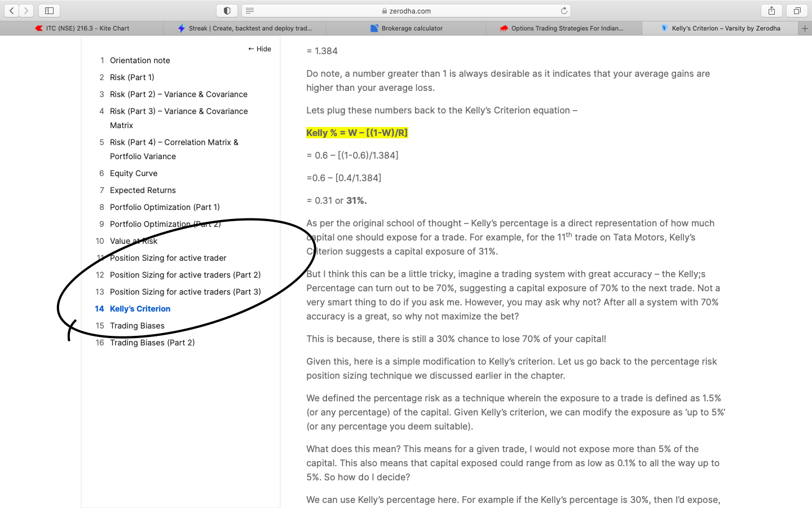The width and height of the screenshot is (812, 508).
Task: Select the Kelly's Criterion Varsity tab
Action: pos(720,28)
